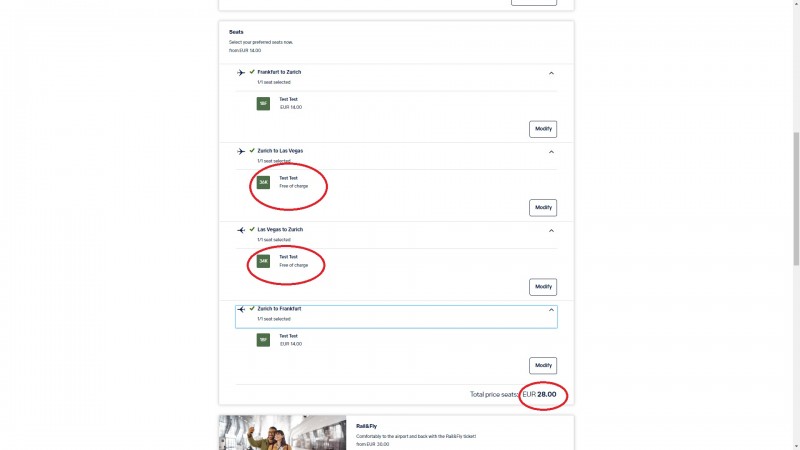Click seat badge 18F under Zurich to Frankfurt
Image resolution: width=800 pixels, height=450 pixels.
pos(263,340)
